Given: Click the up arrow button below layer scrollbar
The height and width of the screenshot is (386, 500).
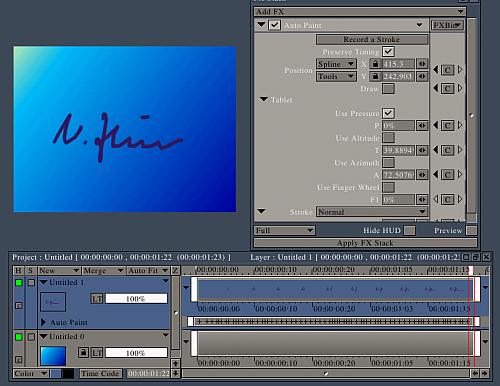Looking at the screenshot, I should 176,363.
